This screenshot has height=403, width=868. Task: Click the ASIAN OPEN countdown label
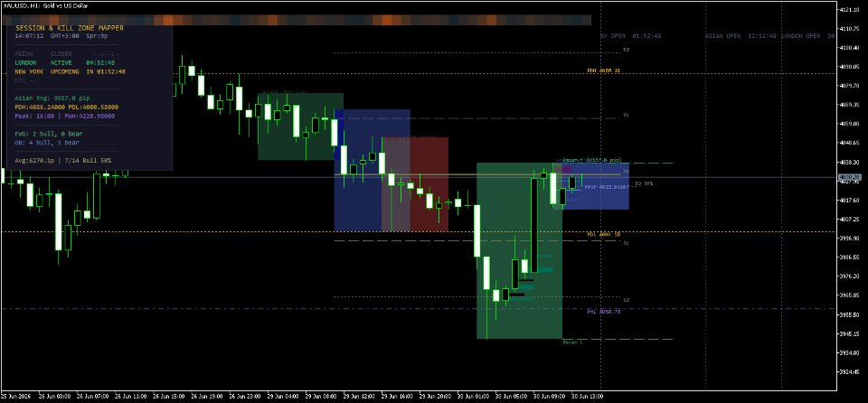pyautogui.click(x=741, y=36)
